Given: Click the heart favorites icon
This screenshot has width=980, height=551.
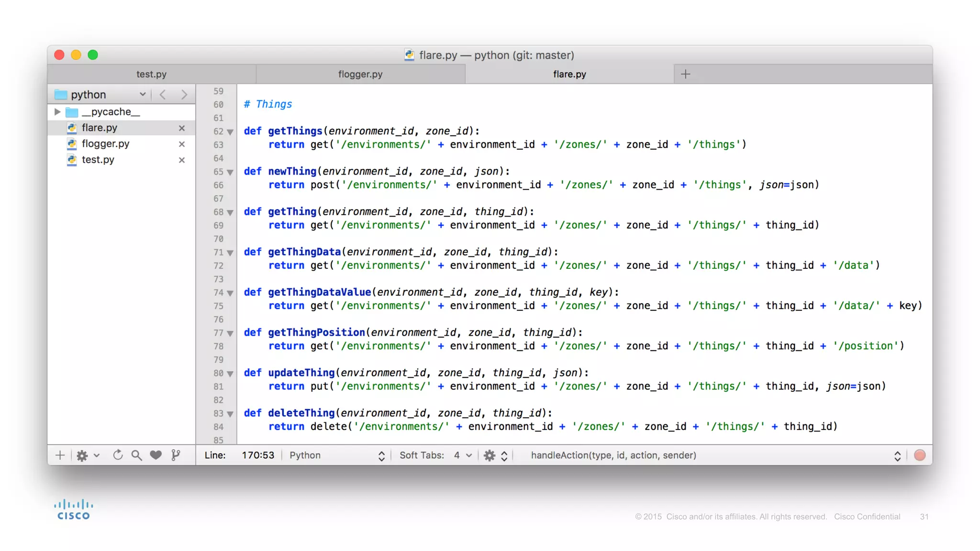Looking at the screenshot, I should click(x=156, y=455).
